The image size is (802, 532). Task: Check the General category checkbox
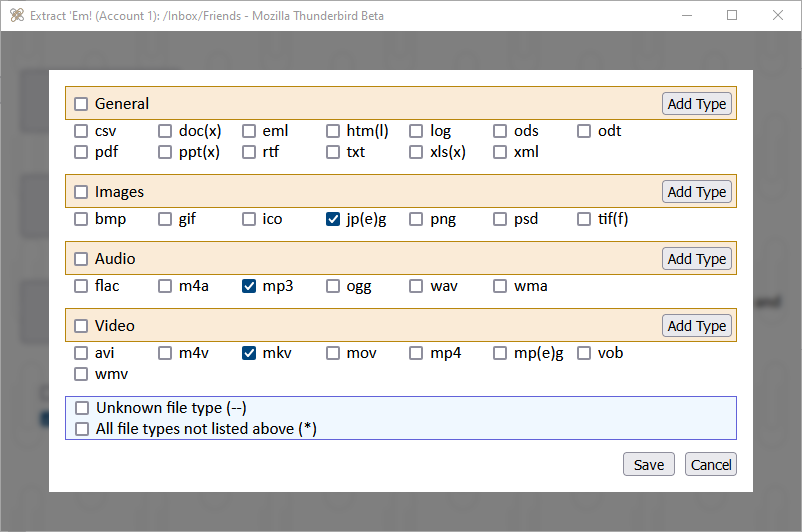pyautogui.click(x=81, y=104)
